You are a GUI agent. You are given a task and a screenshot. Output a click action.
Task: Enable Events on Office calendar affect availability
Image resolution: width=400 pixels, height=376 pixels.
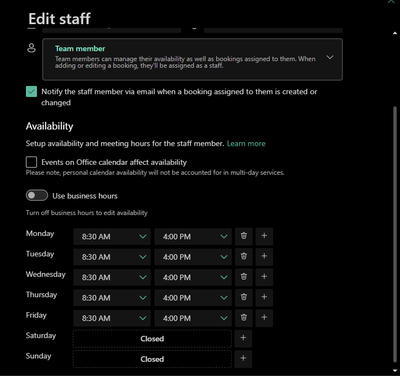click(31, 162)
